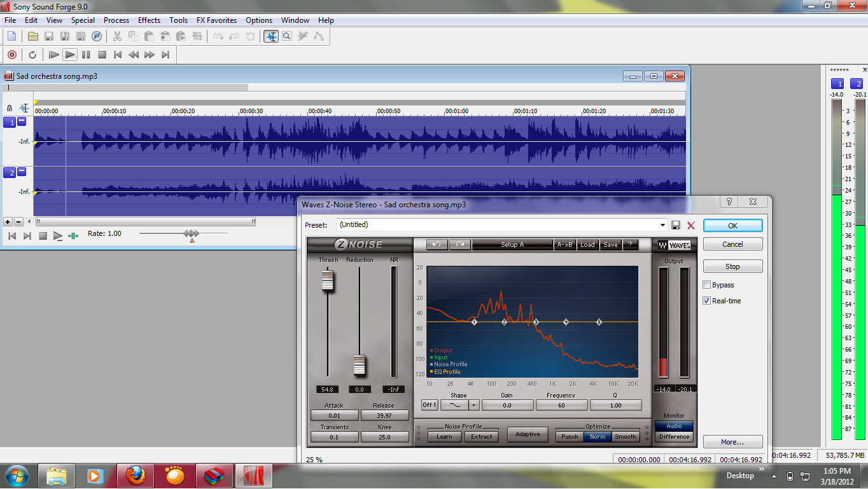Click Go to End in the transport toolbar
Image resolution: width=868 pixels, height=489 pixels.
(x=165, y=55)
